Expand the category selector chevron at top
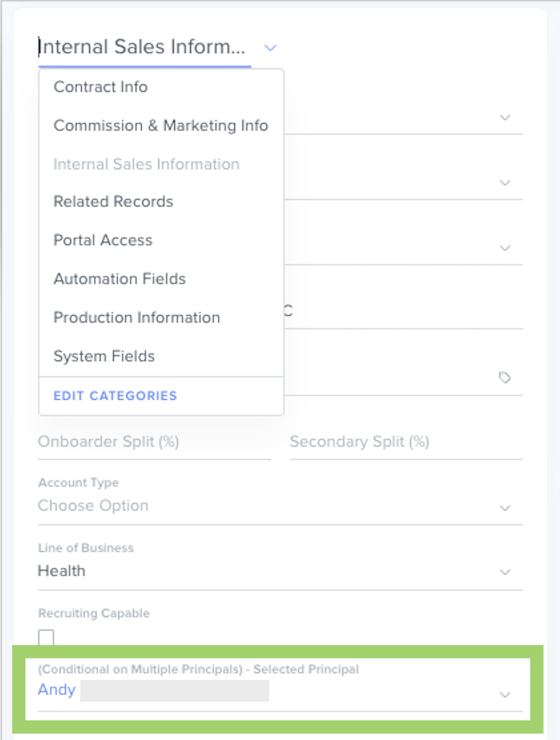560x740 pixels. point(271,48)
